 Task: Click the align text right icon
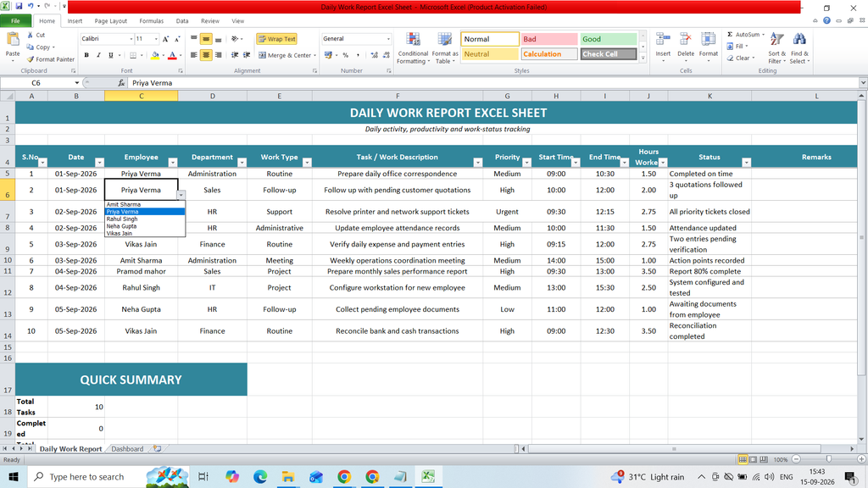pos(218,55)
